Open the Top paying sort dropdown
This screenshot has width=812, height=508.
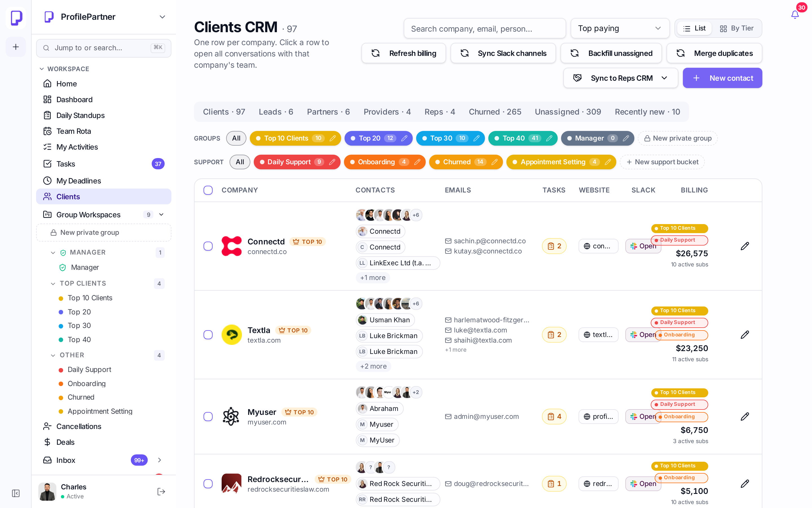coord(620,28)
